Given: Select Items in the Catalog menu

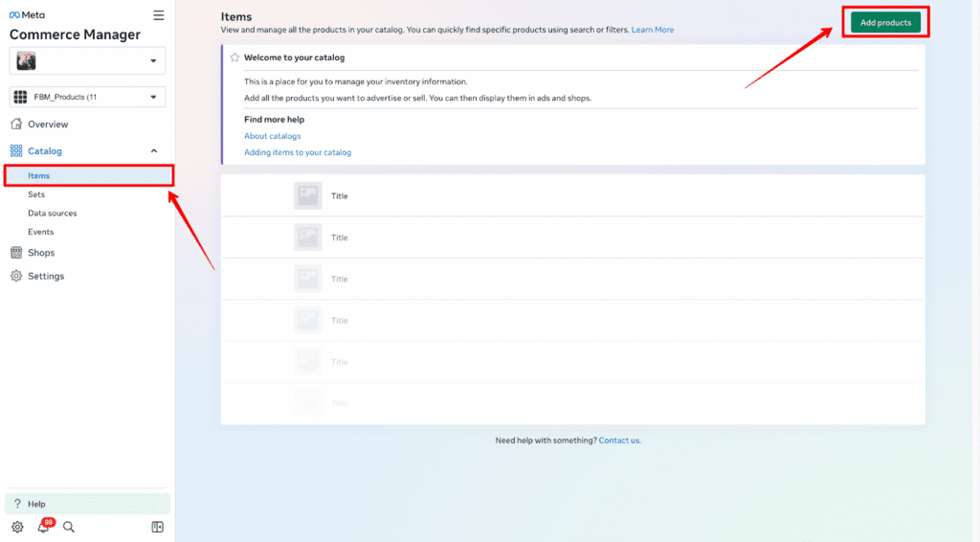Looking at the screenshot, I should (x=88, y=175).
